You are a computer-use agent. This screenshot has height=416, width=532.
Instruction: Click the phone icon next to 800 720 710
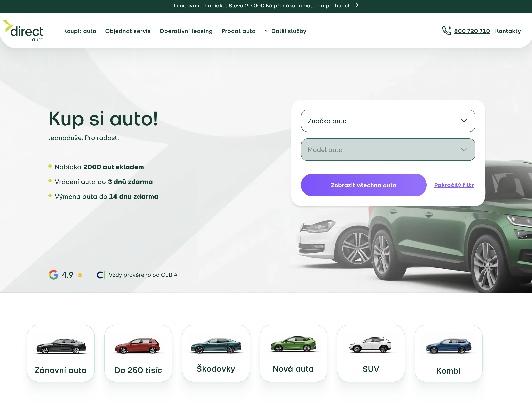pyautogui.click(x=447, y=30)
